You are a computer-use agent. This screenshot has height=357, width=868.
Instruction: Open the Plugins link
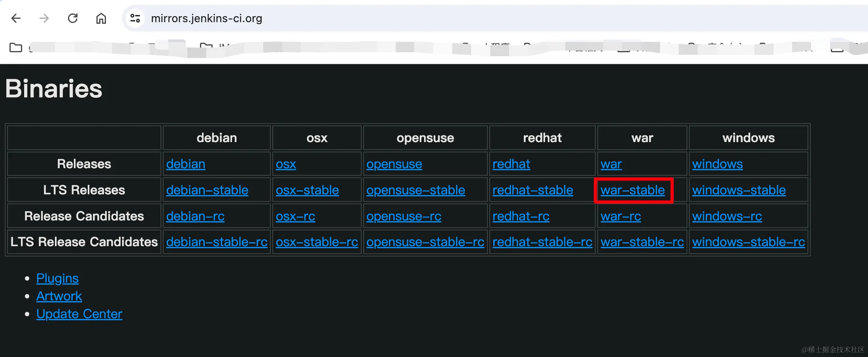(57, 278)
